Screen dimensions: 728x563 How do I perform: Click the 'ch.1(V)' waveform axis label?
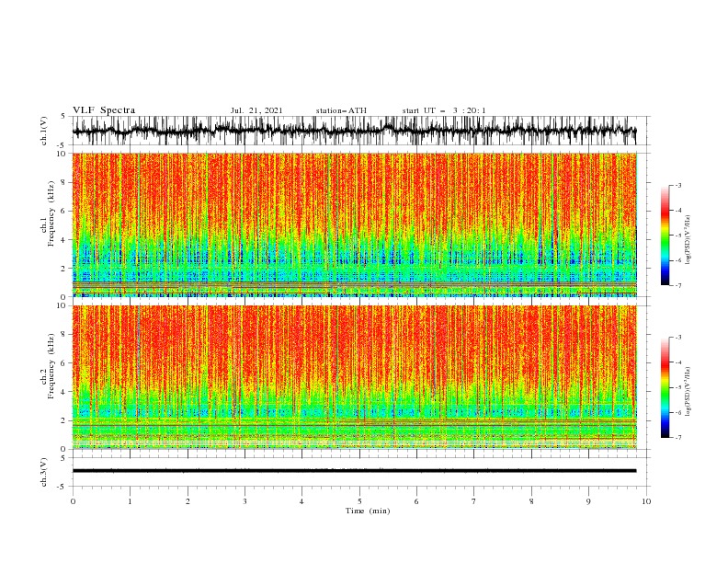(x=44, y=131)
